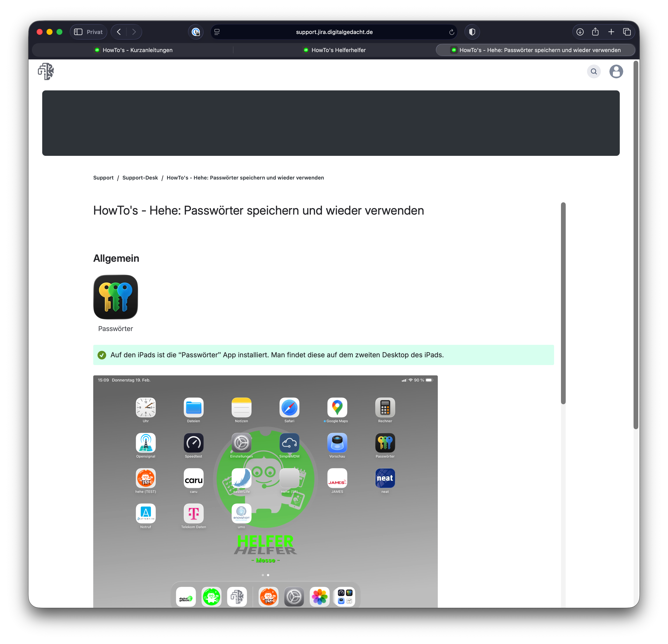This screenshot has height=644, width=668.
Task: Select the Passwörter speichern und wieder verwenden tab
Action: click(535, 50)
